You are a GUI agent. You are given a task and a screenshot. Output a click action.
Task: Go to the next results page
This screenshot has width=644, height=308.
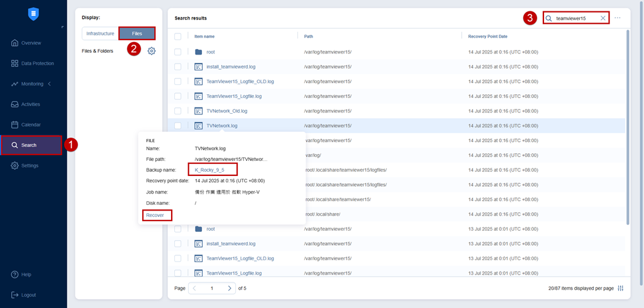tap(230, 289)
